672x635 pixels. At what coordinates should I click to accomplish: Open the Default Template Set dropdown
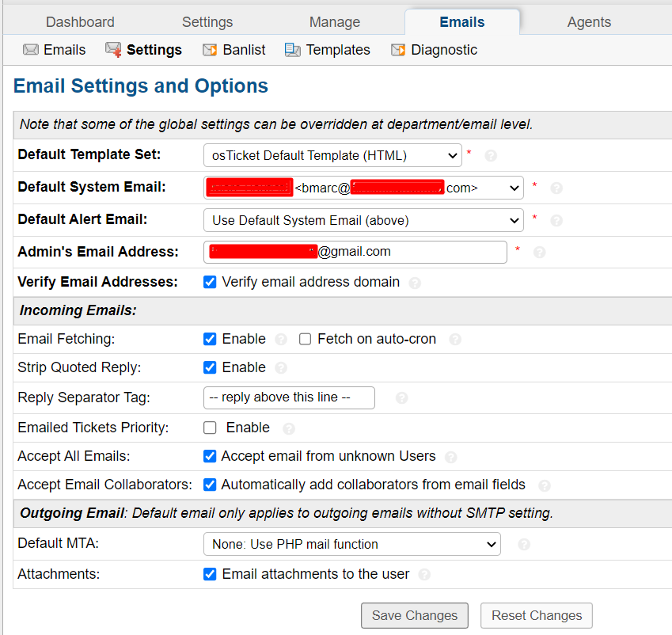click(x=332, y=155)
